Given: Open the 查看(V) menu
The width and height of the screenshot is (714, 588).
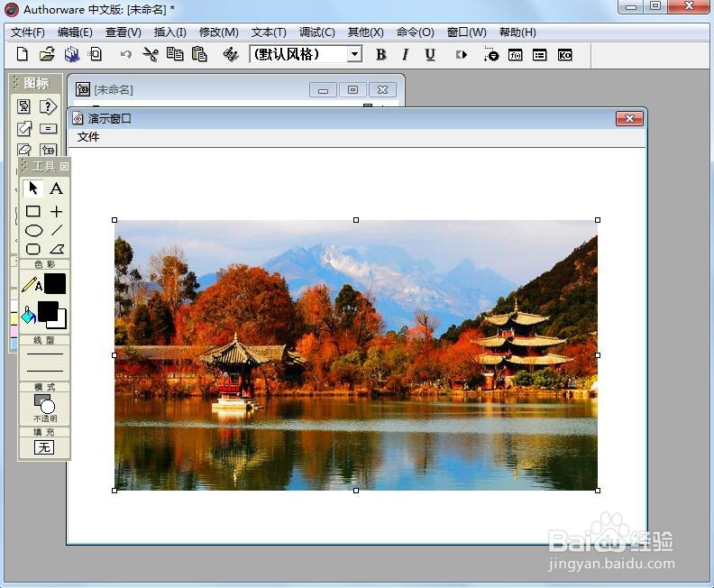Looking at the screenshot, I should pos(124,32).
